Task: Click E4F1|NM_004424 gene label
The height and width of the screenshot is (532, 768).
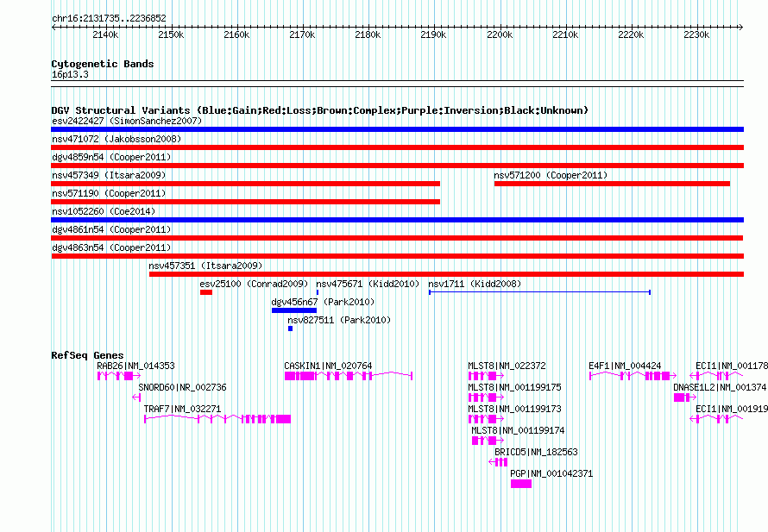Action: [625, 366]
